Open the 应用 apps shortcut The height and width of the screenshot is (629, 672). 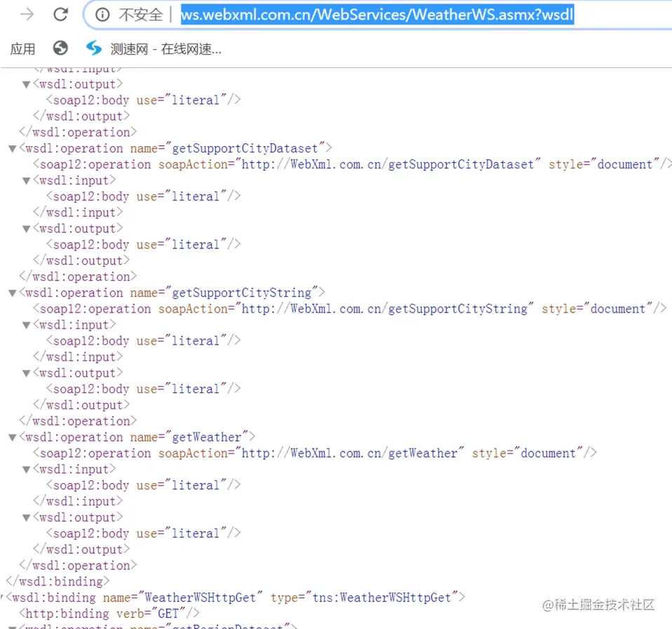(x=22, y=49)
